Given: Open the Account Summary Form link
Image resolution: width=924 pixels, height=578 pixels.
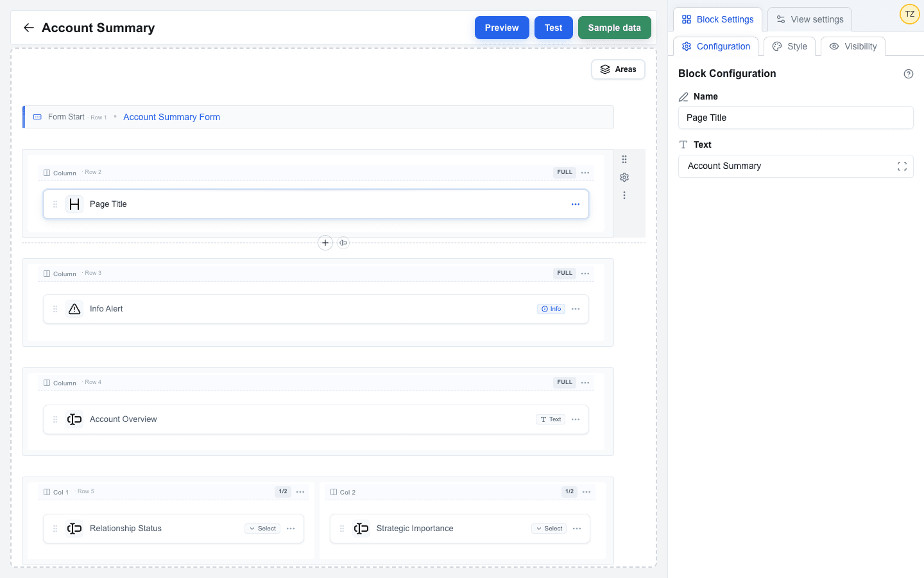Looking at the screenshot, I should click(171, 117).
